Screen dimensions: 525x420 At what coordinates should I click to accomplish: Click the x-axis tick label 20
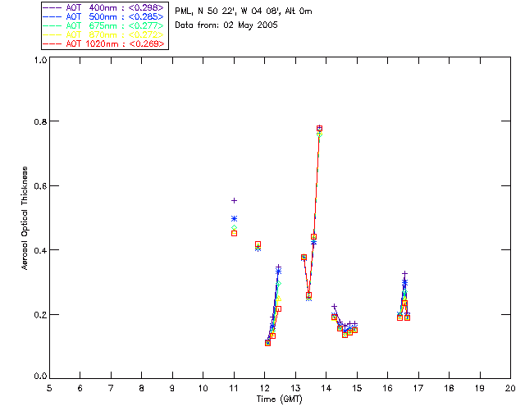[x=510, y=388]
